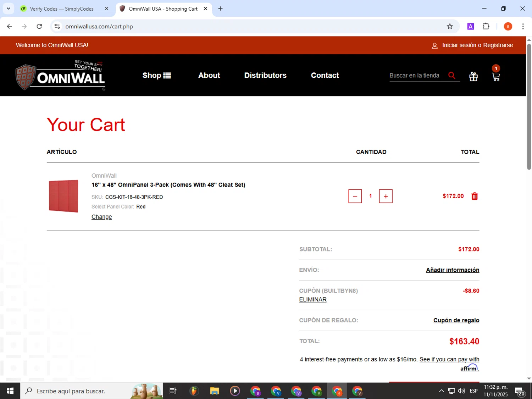Open the gift certificate icon
The width and height of the screenshot is (532, 399).
(x=473, y=76)
